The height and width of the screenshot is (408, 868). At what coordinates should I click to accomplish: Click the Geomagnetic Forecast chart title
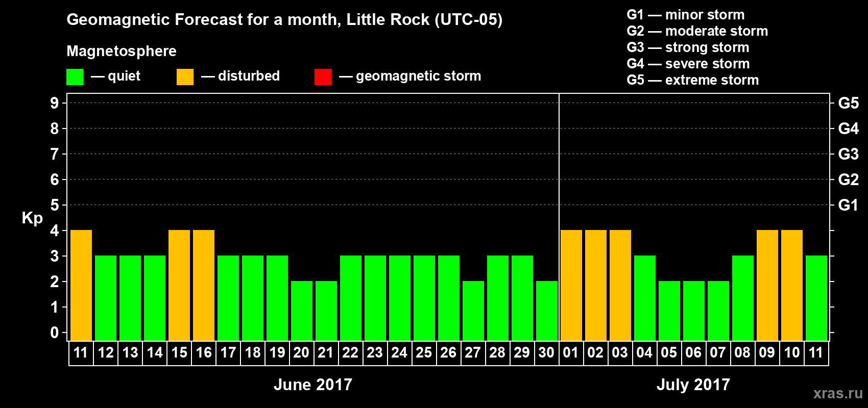coord(284,20)
